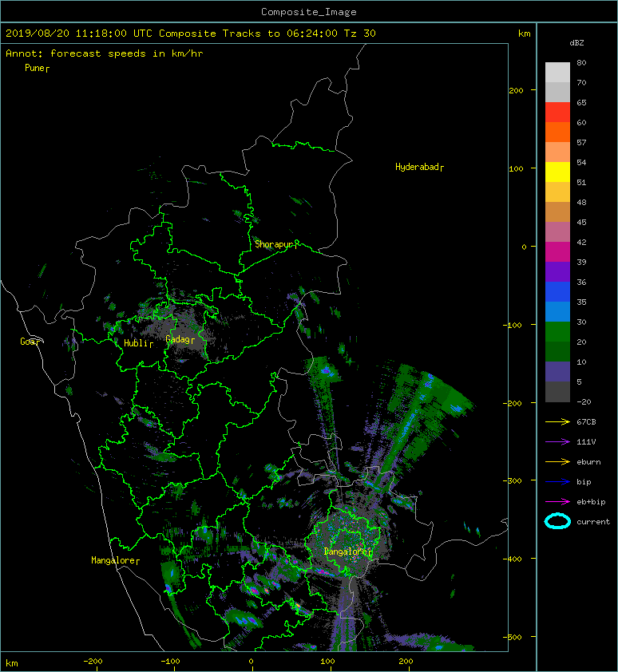Click the cyan 'current' ellipse legend icon

[x=557, y=521]
